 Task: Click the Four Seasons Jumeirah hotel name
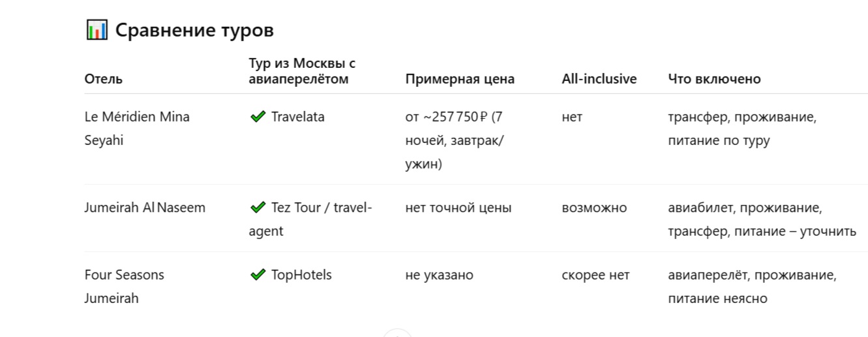124,286
